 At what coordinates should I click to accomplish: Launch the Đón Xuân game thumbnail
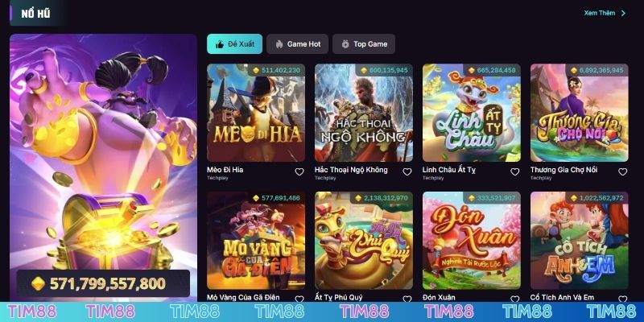coord(472,240)
